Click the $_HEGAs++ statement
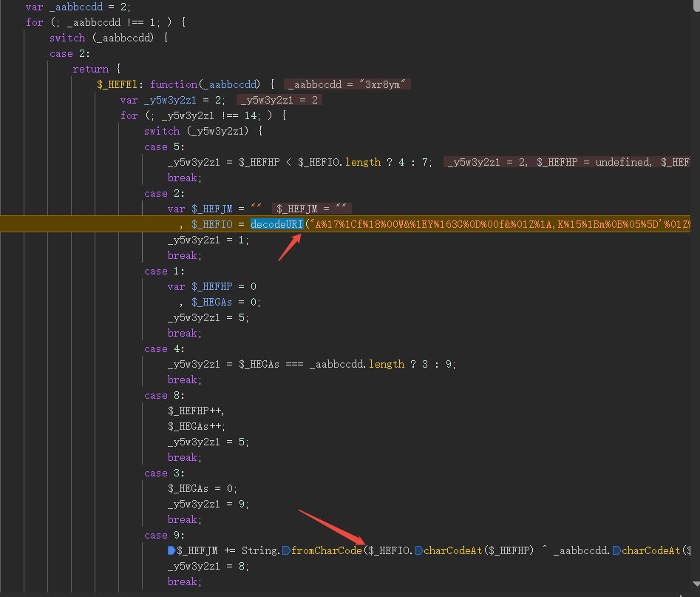The height and width of the screenshot is (597, 700). tap(197, 426)
